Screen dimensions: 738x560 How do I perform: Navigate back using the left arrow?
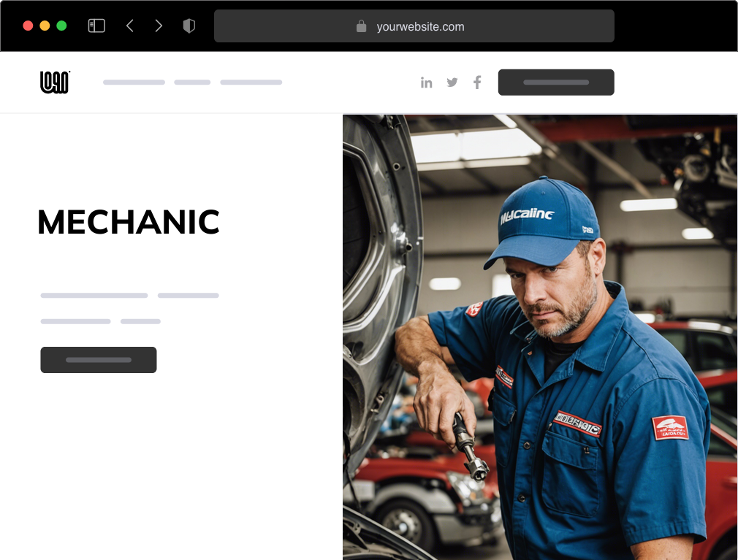tap(129, 25)
